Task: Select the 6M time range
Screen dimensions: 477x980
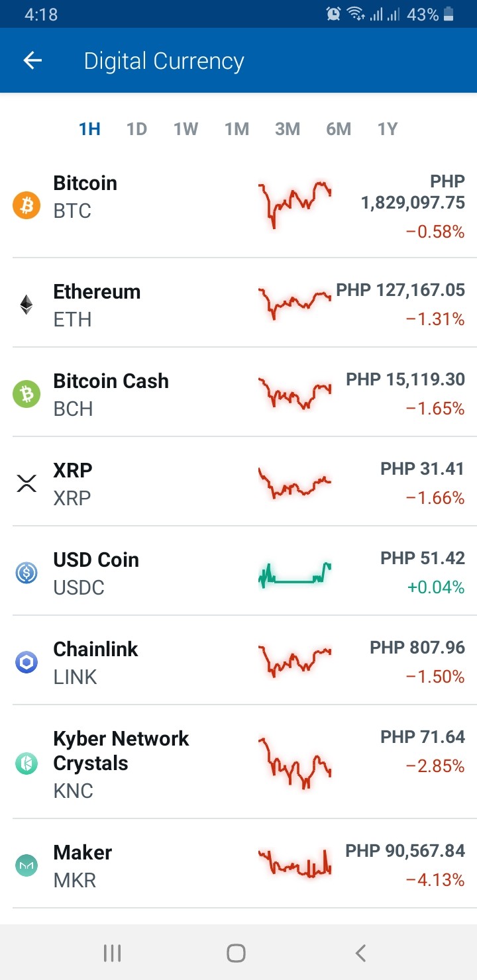Action: pyautogui.click(x=339, y=129)
